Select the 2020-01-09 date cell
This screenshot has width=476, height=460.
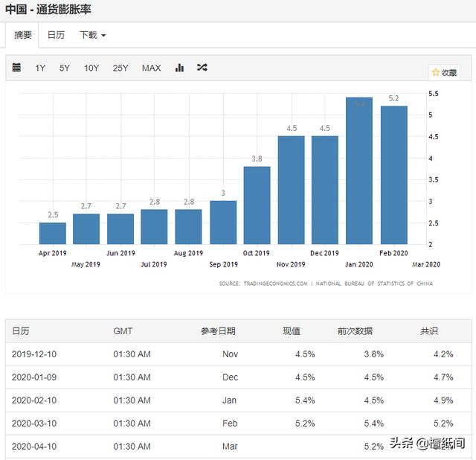point(34,377)
